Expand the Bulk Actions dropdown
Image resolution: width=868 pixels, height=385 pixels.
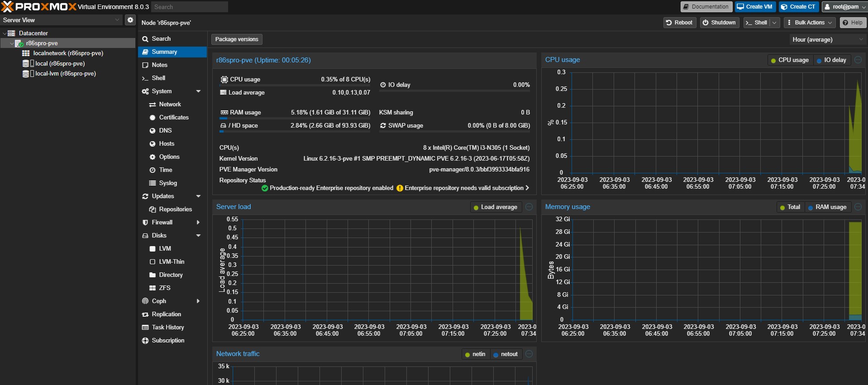[810, 23]
